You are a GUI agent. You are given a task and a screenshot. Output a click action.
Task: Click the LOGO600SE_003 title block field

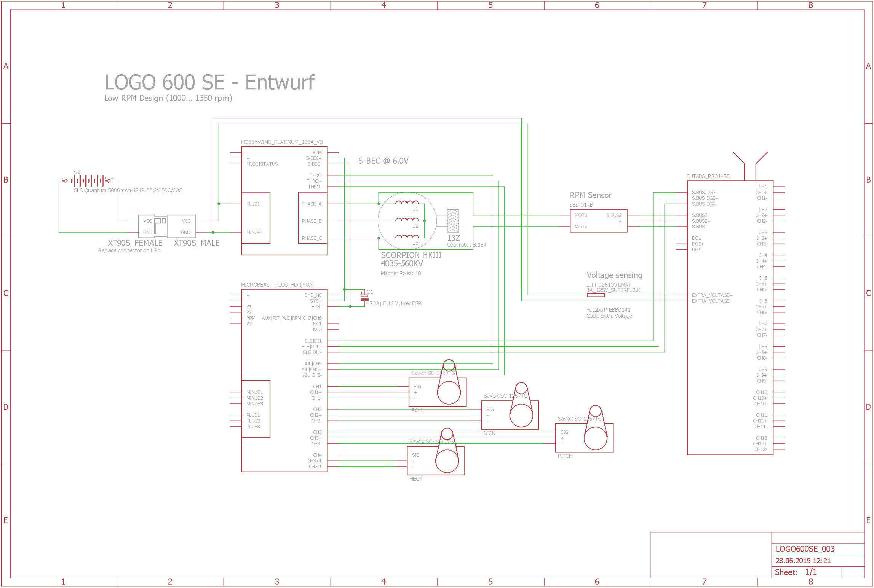pyautogui.click(x=805, y=549)
